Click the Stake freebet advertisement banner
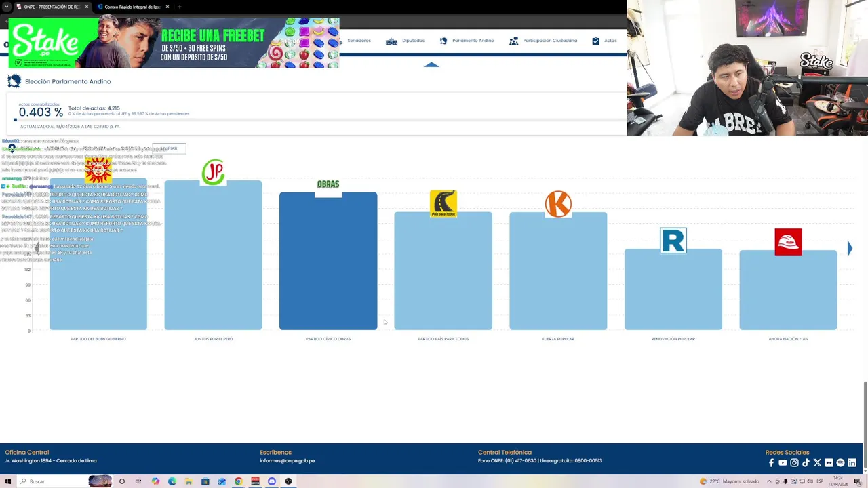868x488 pixels. [x=174, y=43]
